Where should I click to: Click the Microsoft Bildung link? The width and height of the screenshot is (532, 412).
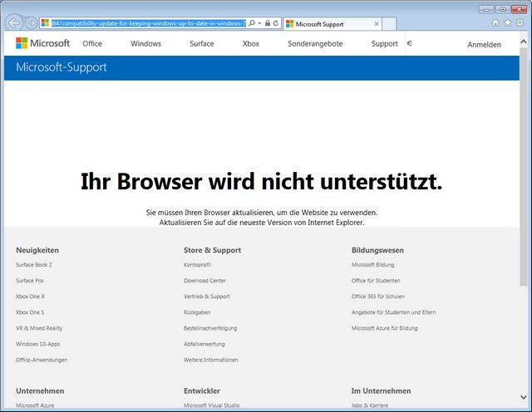372,265
